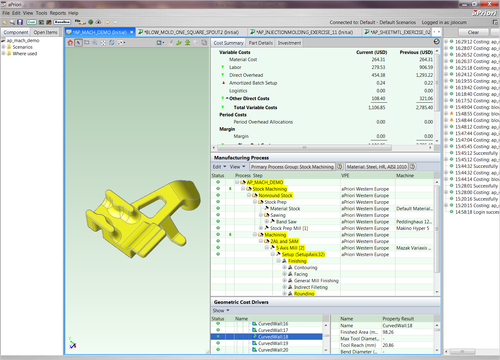Click the Makino Hyper 5 machine cell

coord(413,228)
